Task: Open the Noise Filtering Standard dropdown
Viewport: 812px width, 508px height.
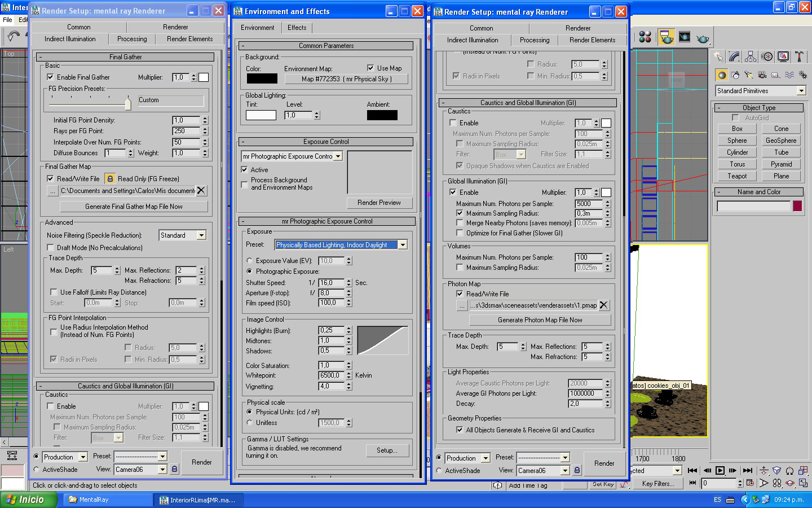Action: click(x=183, y=235)
